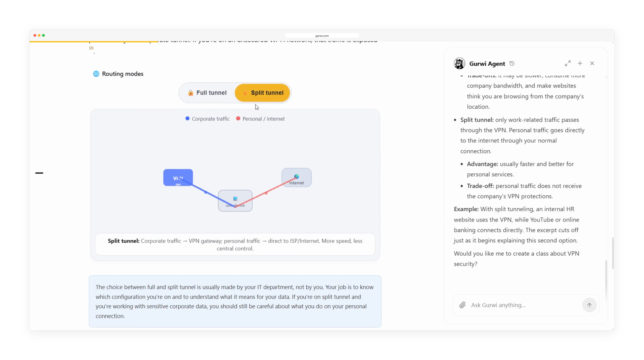644x360 pixels.
Task: Click the chat panel scrollbar
Action: pyautogui.click(x=606, y=280)
